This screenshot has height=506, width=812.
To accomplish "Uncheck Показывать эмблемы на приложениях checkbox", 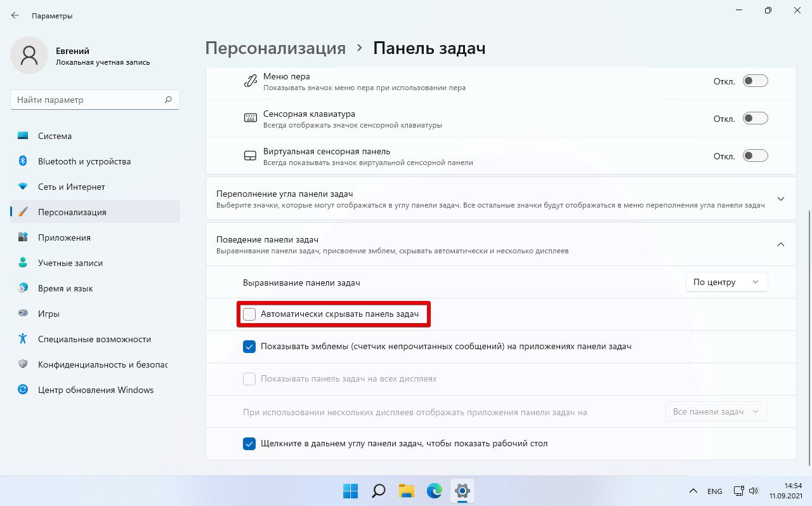I will 249,347.
